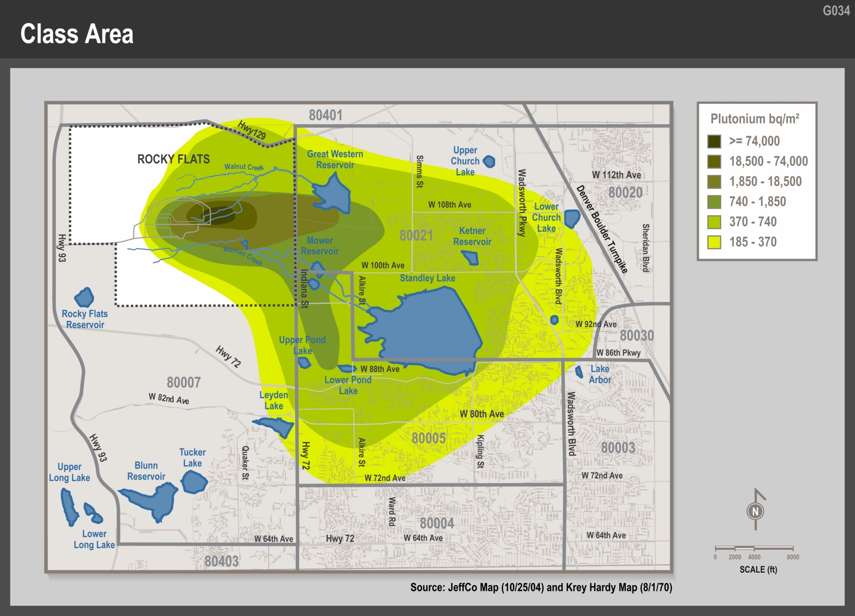The height and width of the screenshot is (616, 855).
Task: Click the Kipling St label
Action: point(481,451)
